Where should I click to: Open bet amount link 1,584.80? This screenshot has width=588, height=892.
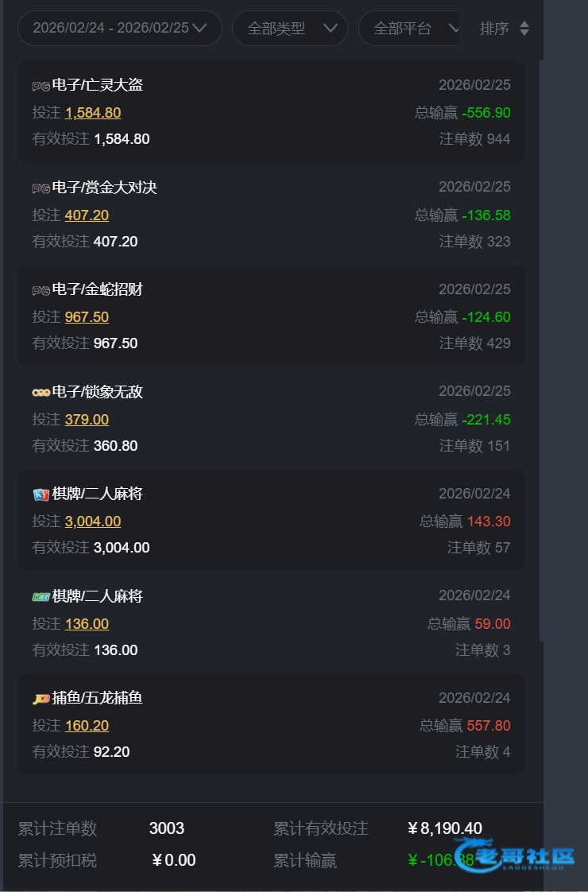tap(93, 113)
